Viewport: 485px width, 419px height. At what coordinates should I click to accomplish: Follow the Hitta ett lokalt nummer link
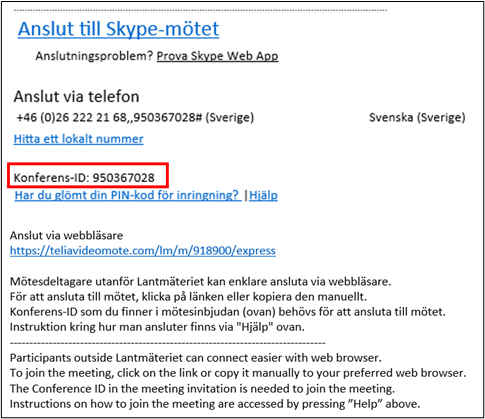[79, 139]
